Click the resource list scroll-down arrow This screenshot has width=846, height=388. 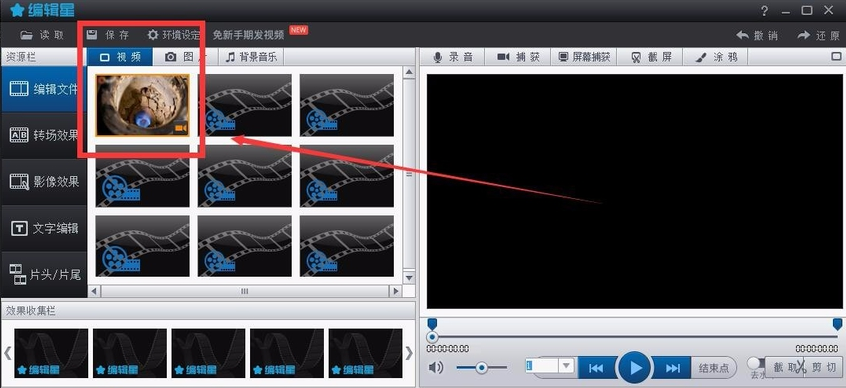pos(409,278)
